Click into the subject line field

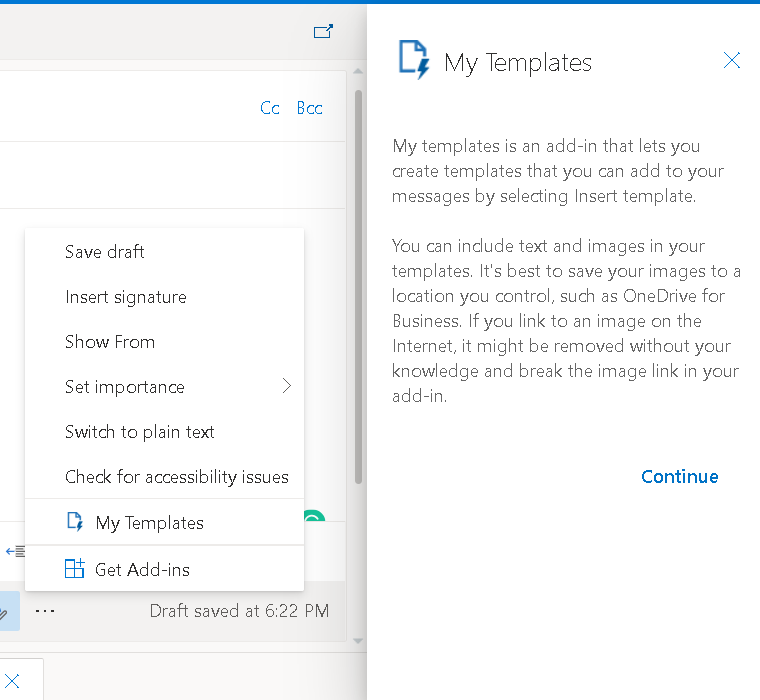point(173,175)
